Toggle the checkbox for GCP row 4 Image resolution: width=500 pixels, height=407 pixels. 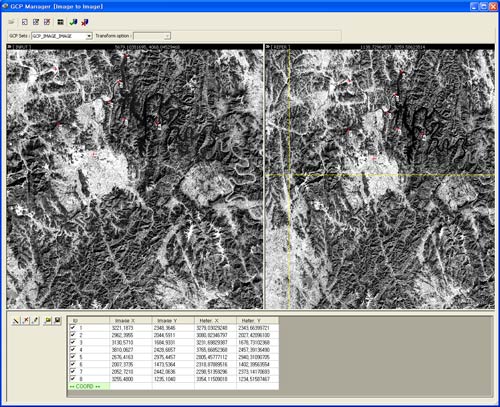coord(73,349)
